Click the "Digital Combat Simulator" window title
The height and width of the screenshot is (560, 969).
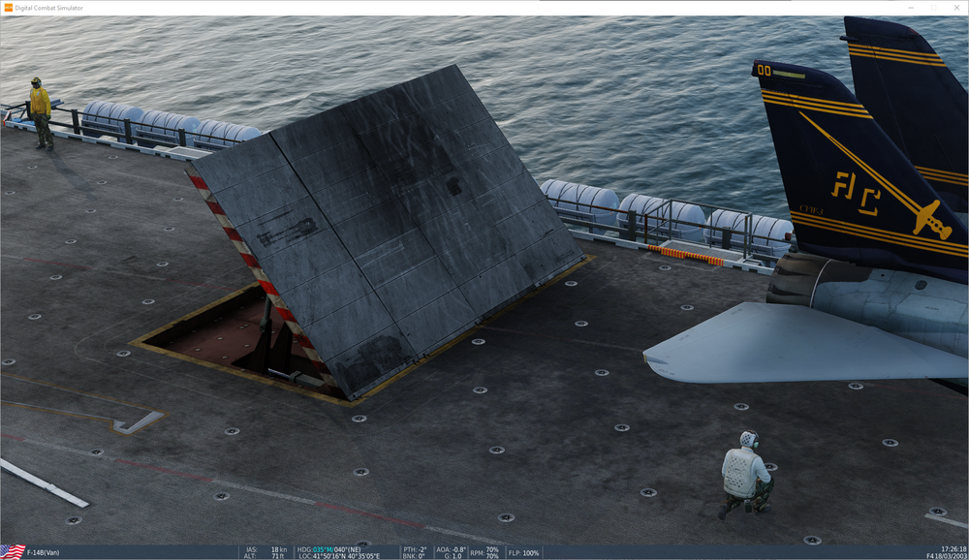48,8
